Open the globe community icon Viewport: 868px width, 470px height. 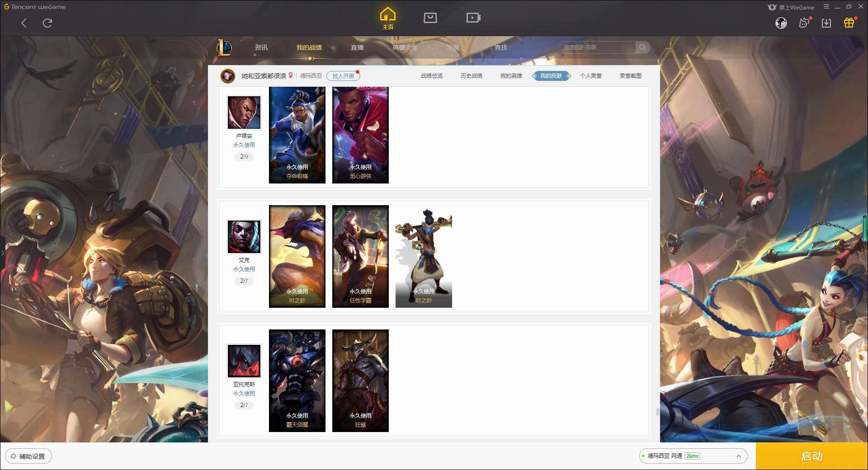[781, 23]
